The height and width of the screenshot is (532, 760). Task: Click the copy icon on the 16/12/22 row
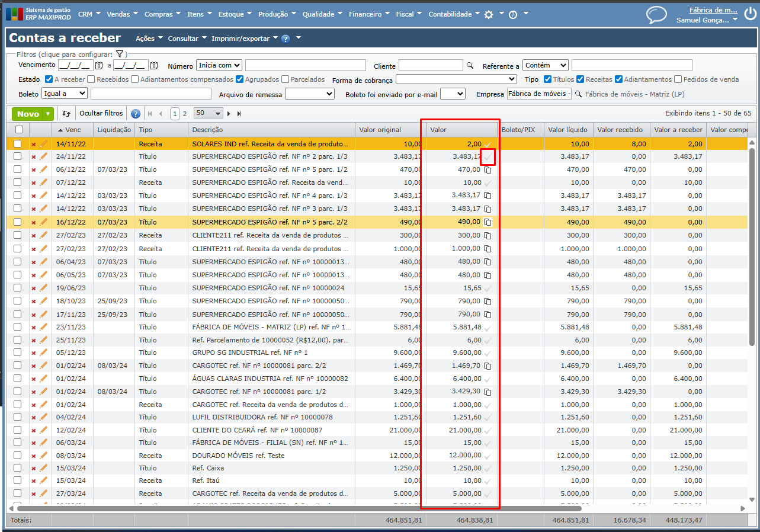(x=488, y=222)
